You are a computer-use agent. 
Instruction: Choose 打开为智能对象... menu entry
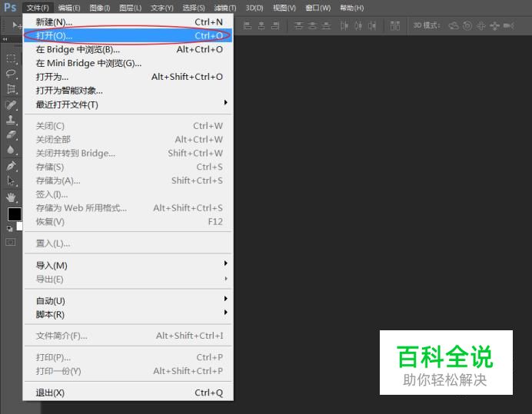(128, 91)
